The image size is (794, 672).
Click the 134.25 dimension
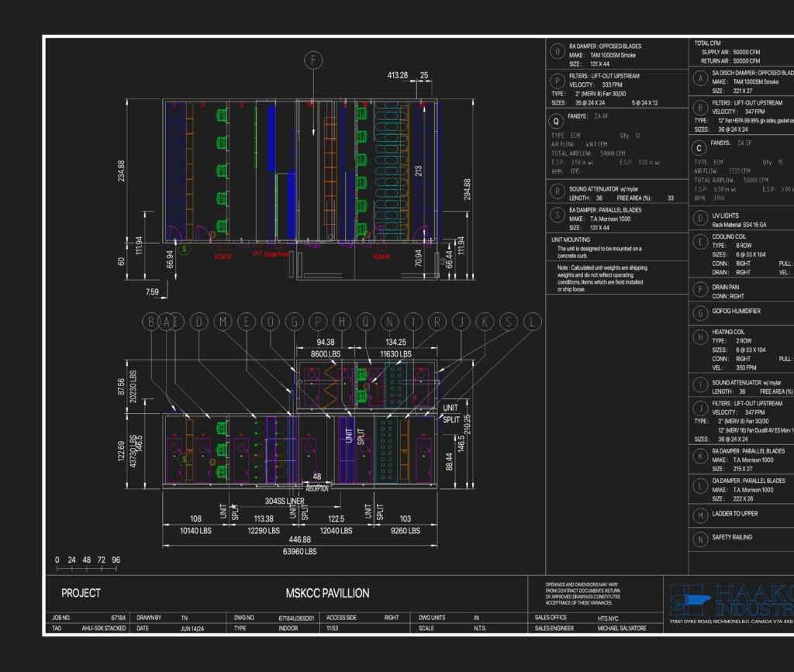[396, 343]
